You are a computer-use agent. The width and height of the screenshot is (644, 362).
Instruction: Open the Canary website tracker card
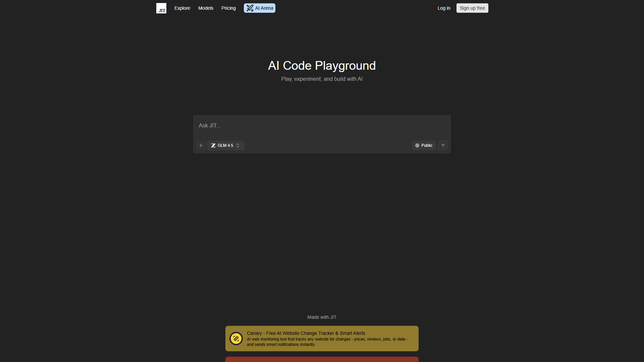pos(322,339)
